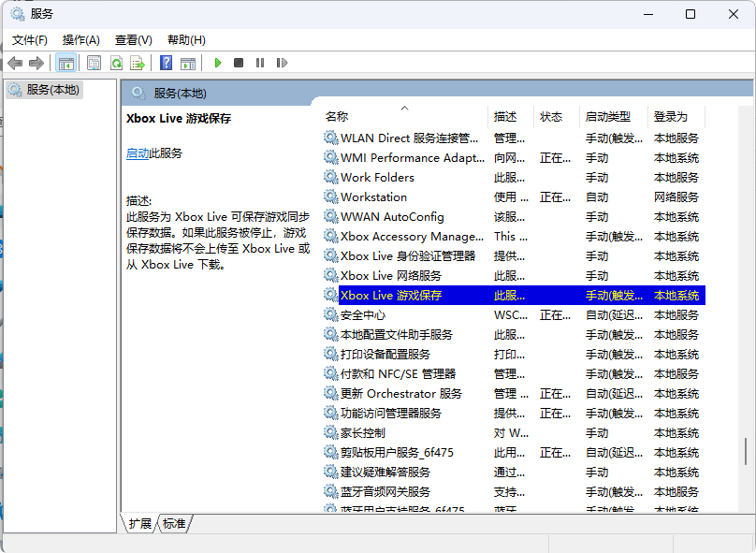Start the service with green play icon
756x553 pixels.
(x=217, y=63)
